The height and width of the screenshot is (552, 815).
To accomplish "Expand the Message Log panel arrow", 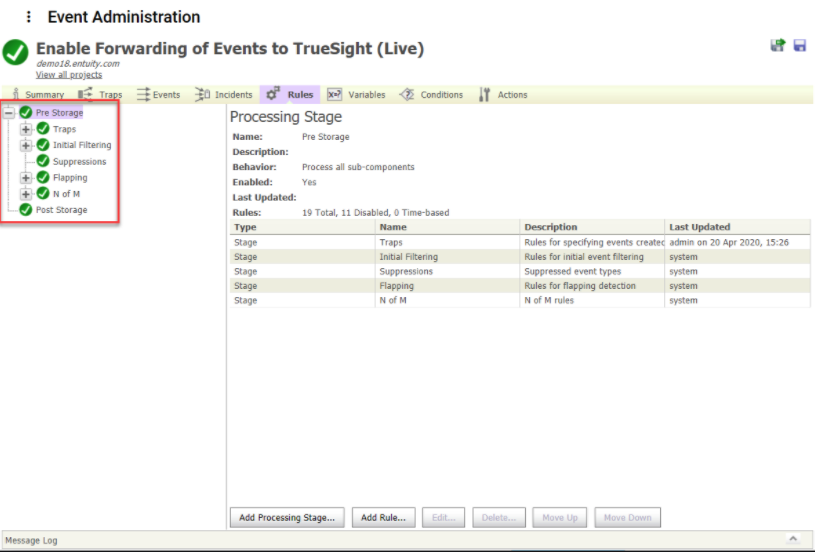I will tap(793, 540).
